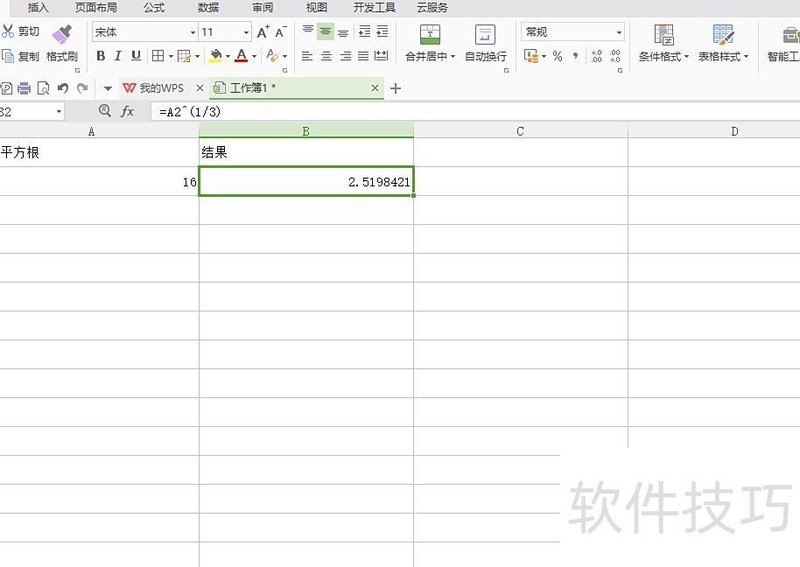Click the justify alignment icon
800x567 pixels.
click(363, 56)
